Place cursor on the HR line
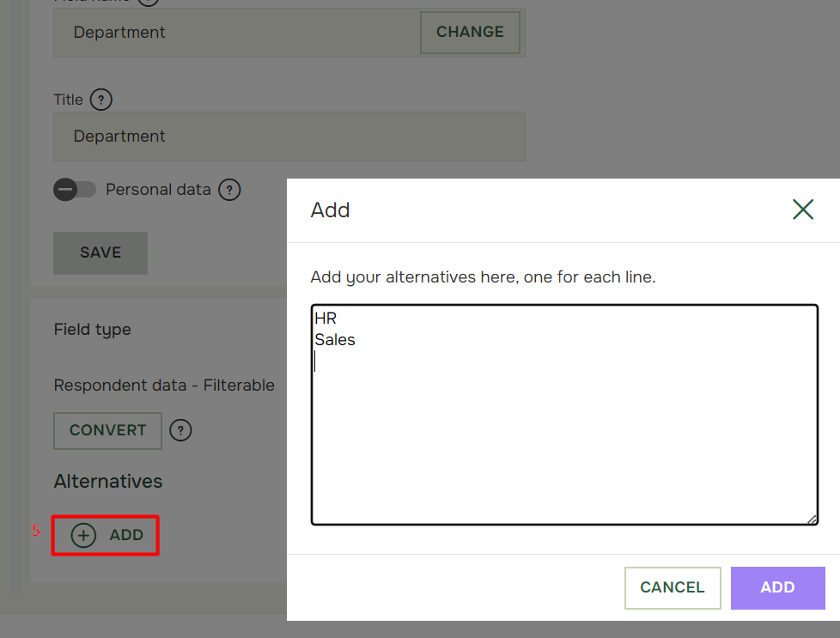 click(326, 319)
